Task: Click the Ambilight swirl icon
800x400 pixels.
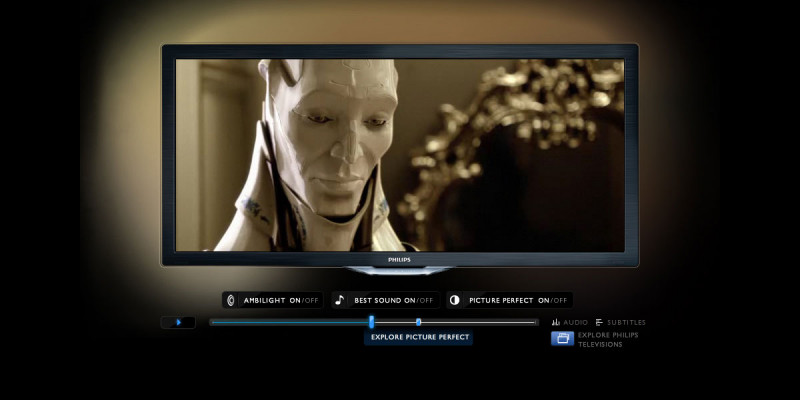Action: click(x=231, y=301)
